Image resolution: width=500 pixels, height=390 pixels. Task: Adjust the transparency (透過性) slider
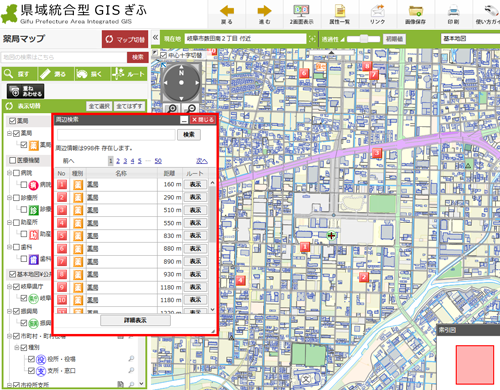tap(363, 39)
